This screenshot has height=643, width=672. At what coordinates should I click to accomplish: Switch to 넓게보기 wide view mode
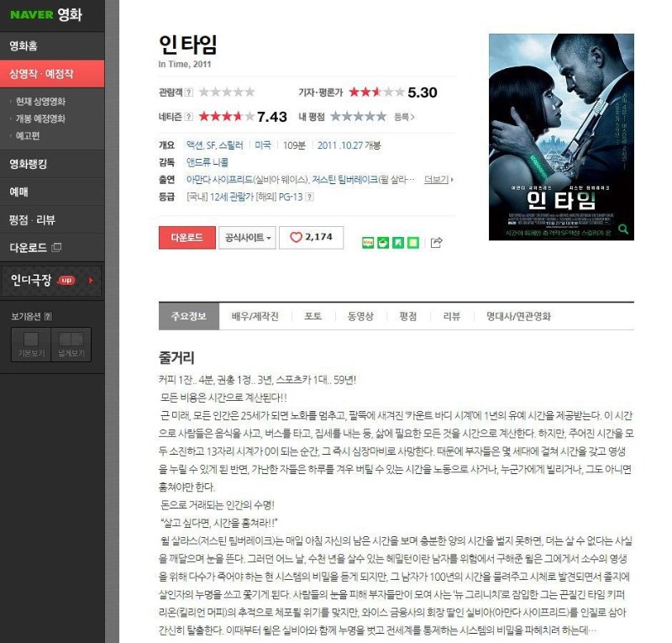coord(71,345)
